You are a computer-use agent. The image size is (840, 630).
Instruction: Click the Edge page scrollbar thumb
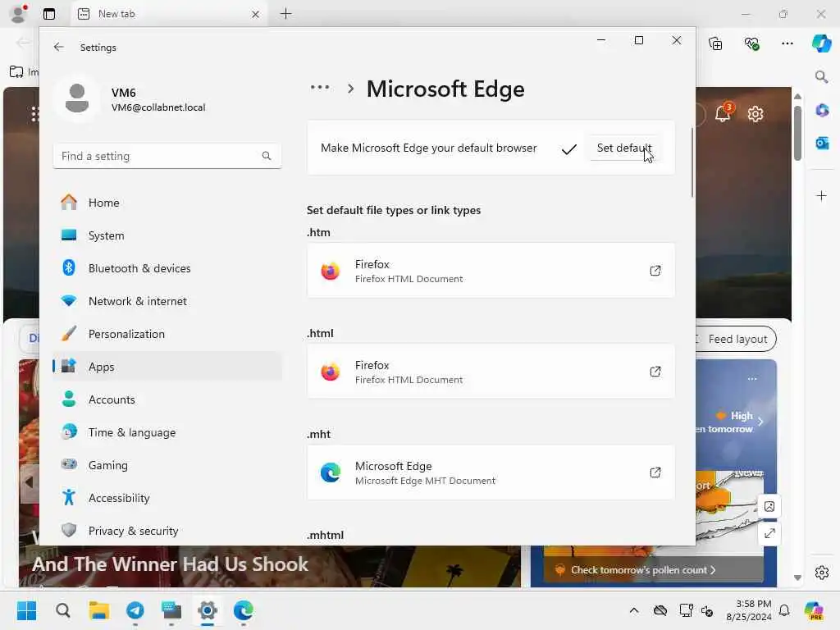(x=797, y=133)
